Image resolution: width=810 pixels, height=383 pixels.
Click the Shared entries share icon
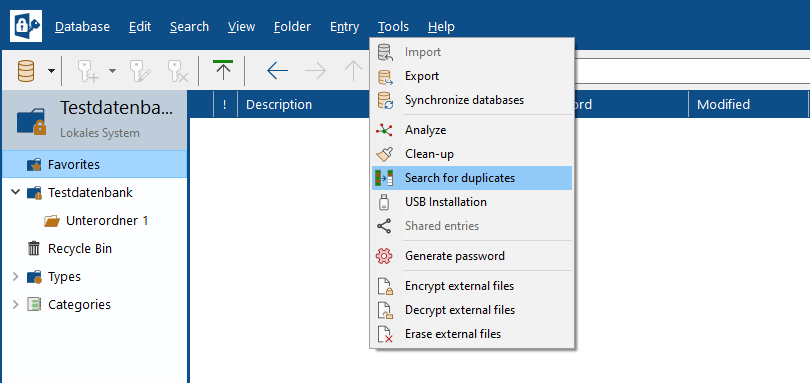384,226
